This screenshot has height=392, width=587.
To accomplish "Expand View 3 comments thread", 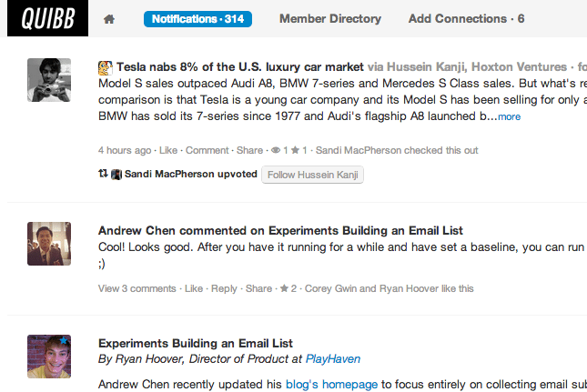I will pyautogui.click(x=137, y=288).
